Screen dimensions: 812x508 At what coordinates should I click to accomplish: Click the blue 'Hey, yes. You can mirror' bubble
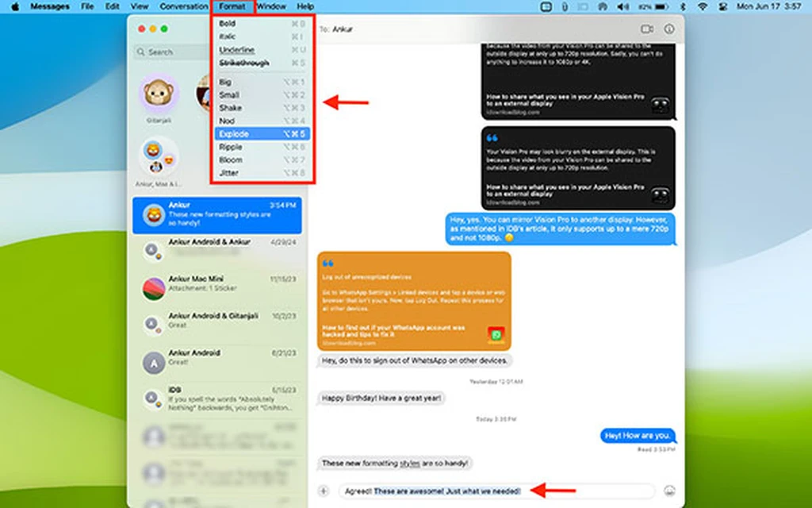coord(561,229)
